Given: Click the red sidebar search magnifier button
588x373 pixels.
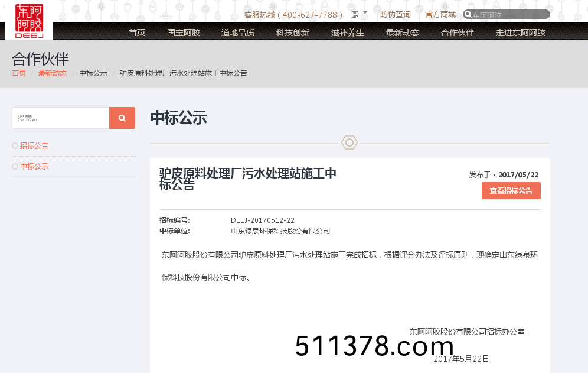Looking at the screenshot, I should click(x=122, y=118).
